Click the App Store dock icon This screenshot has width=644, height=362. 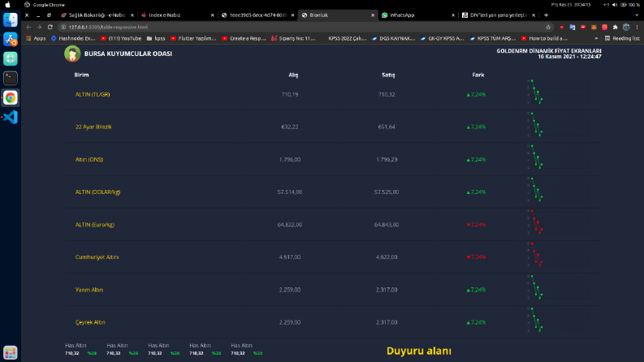pos(11,40)
